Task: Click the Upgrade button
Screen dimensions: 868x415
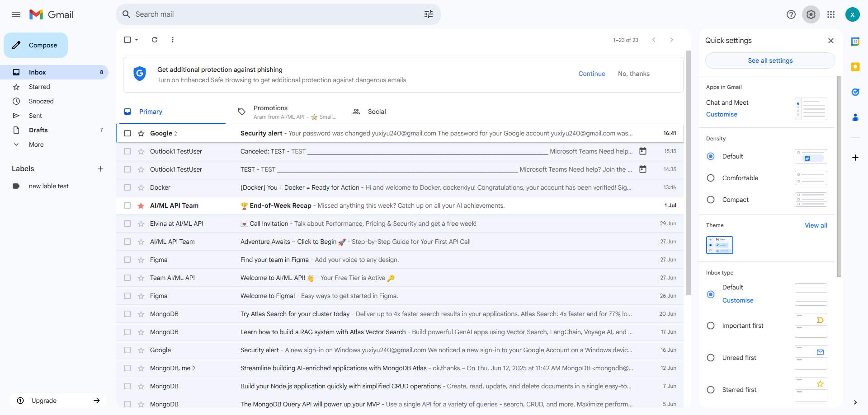Action: point(58,401)
